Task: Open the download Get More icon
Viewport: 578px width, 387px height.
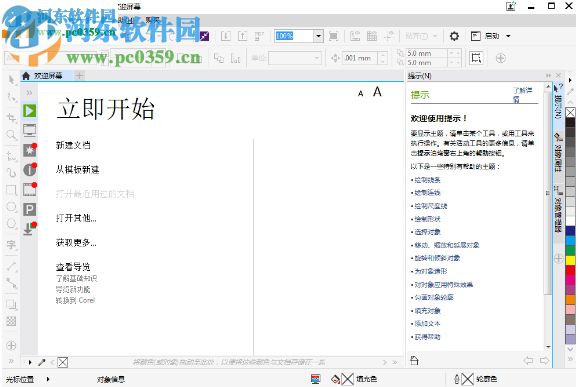Action: click(29, 229)
